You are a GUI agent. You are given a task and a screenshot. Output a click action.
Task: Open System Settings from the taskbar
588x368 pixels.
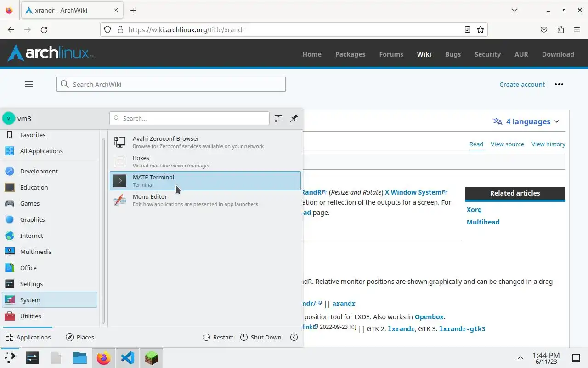coord(32,358)
